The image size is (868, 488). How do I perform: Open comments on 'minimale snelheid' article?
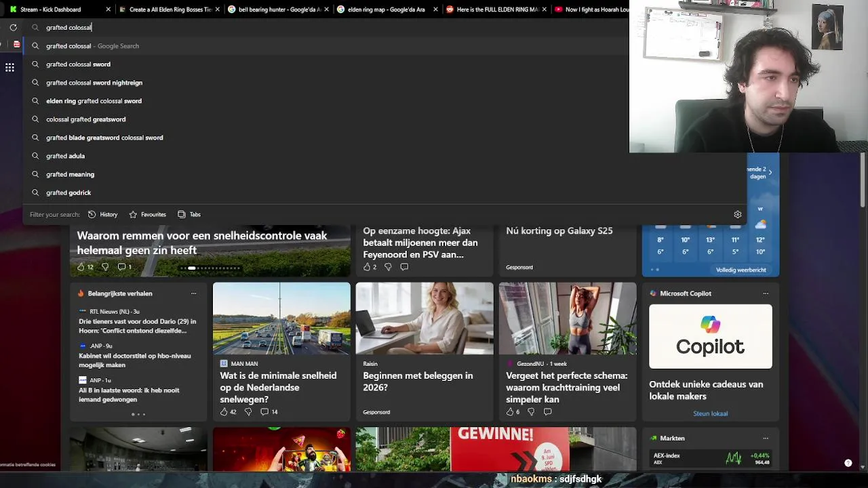tap(264, 411)
